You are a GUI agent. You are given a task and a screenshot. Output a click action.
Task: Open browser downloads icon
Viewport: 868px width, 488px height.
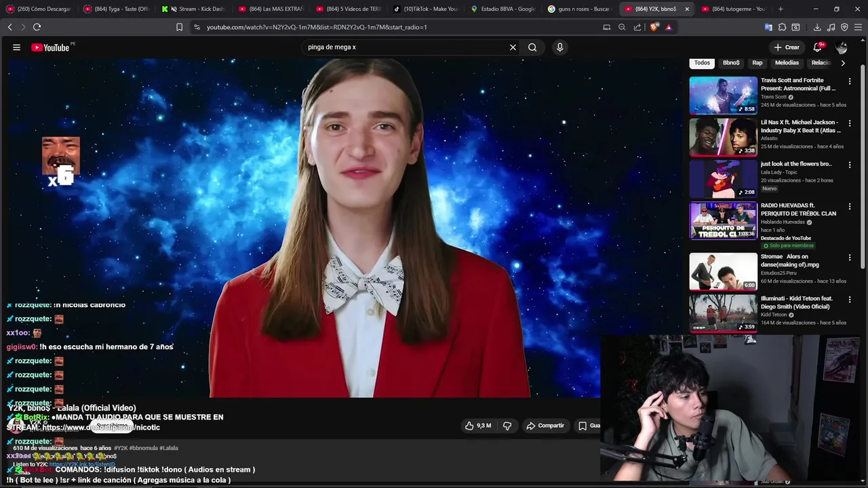[817, 27]
